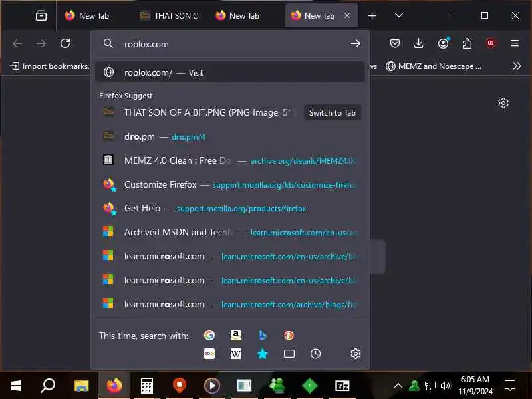
Task: Search this time with Google
Action: (x=209, y=335)
